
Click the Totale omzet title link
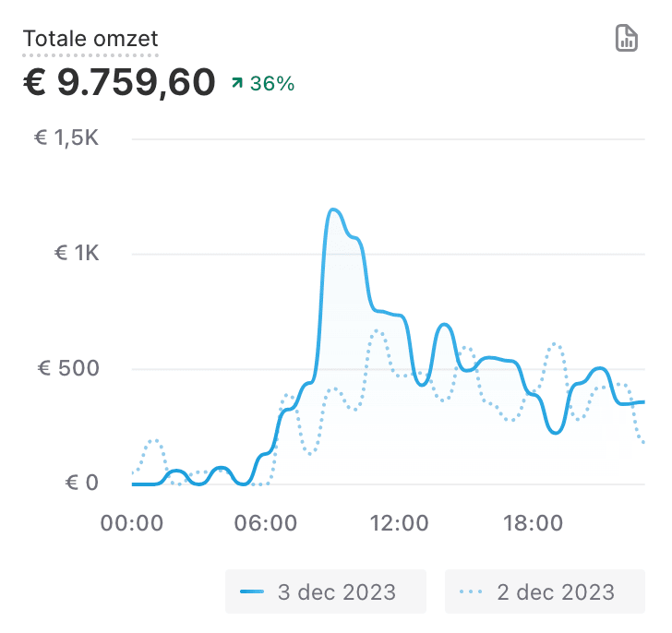[x=90, y=39]
